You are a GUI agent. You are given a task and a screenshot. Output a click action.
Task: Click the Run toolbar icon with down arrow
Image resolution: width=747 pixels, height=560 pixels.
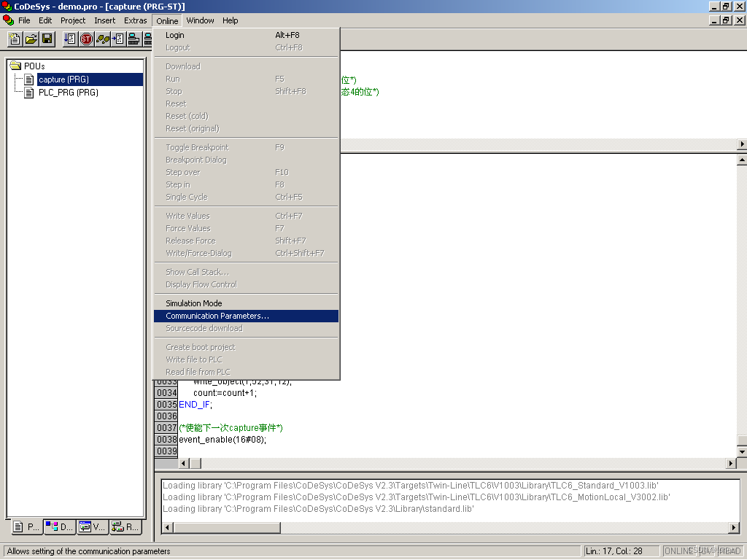(71, 39)
